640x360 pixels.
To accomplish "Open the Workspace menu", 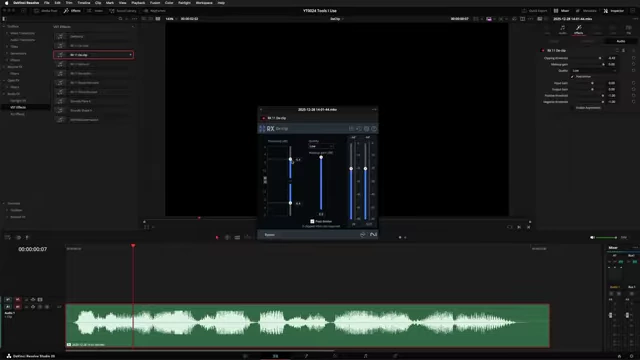I will (204, 2).
